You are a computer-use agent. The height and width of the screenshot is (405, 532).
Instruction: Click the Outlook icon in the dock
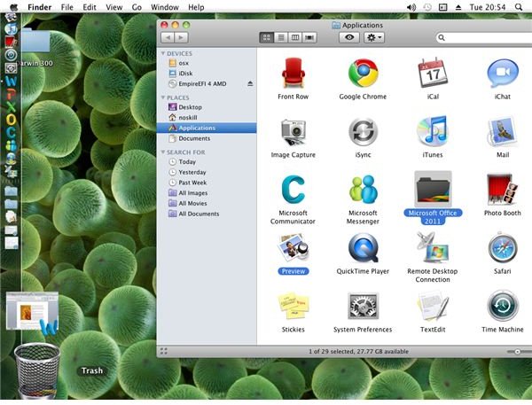click(x=11, y=120)
